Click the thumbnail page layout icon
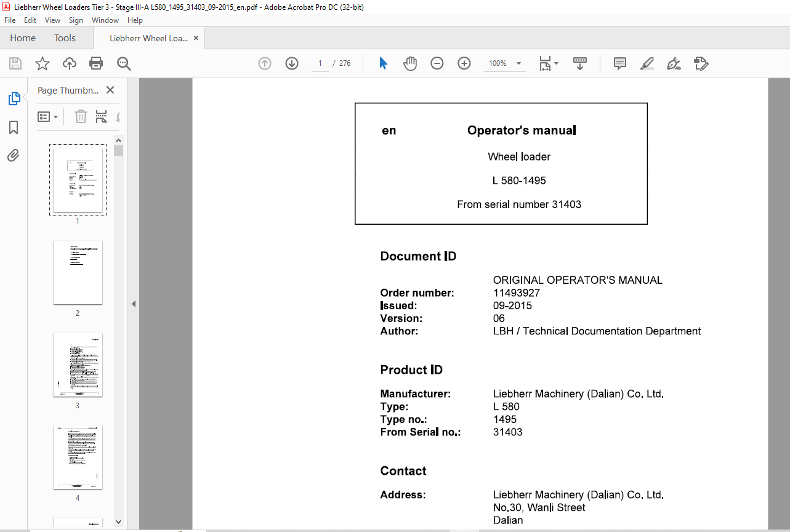 pos(102,116)
